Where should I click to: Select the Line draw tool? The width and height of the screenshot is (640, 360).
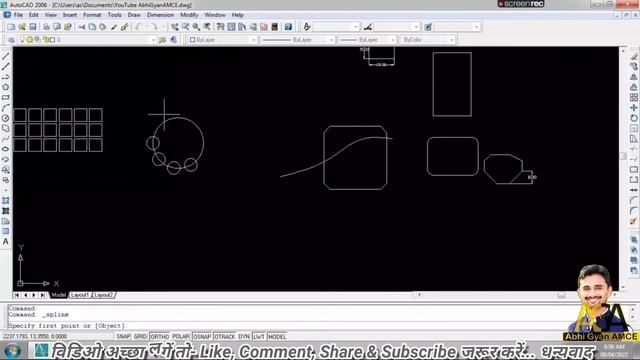[x=6, y=56]
